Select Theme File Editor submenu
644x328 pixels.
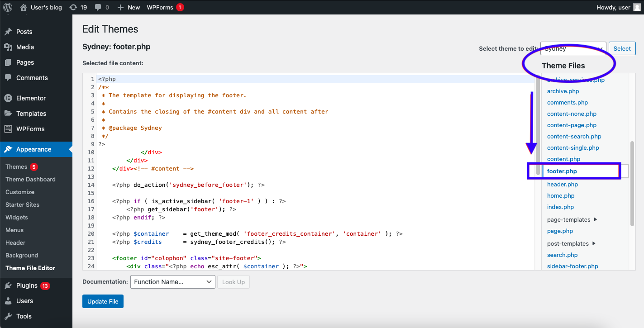coord(30,268)
